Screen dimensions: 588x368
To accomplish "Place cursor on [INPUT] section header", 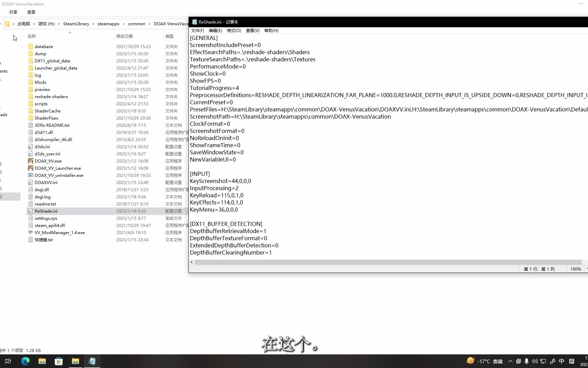I will [x=200, y=174].
